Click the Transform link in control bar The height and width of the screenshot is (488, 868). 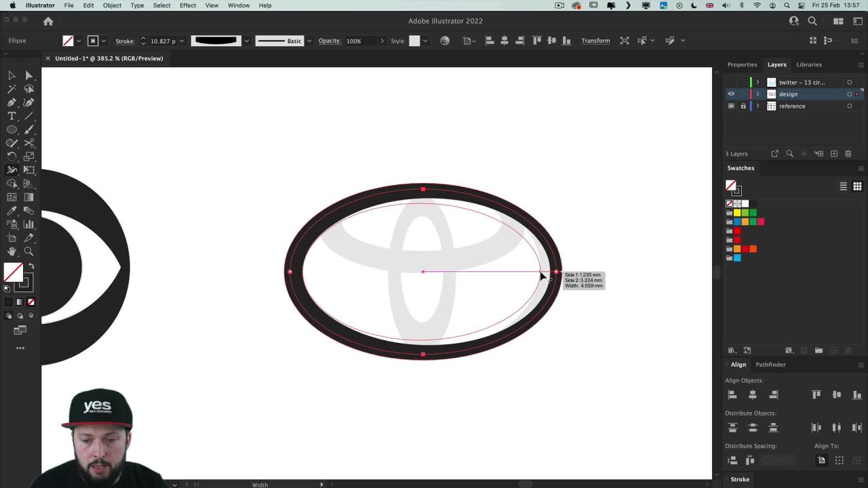595,41
